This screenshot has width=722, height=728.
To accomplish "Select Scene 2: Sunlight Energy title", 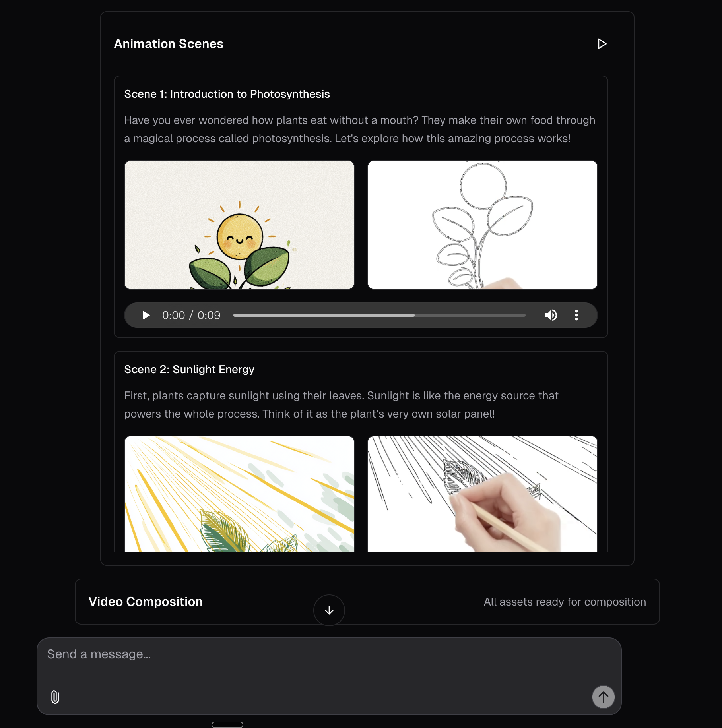I will pos(189,370).
